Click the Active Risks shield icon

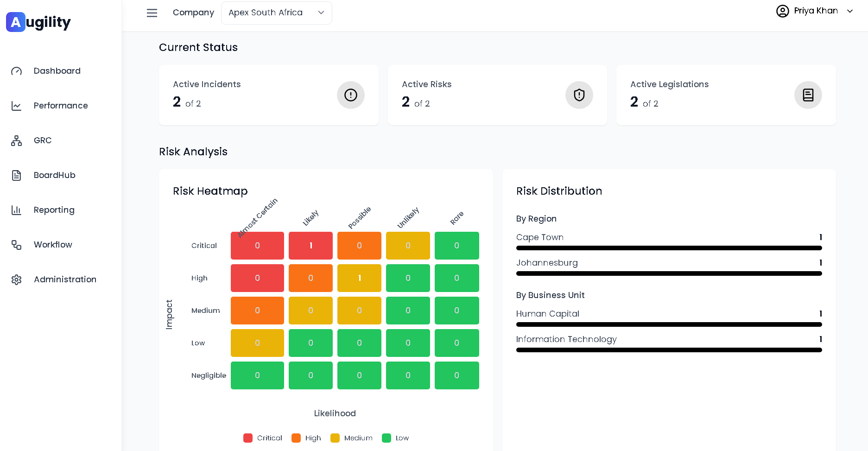(579, 95)
